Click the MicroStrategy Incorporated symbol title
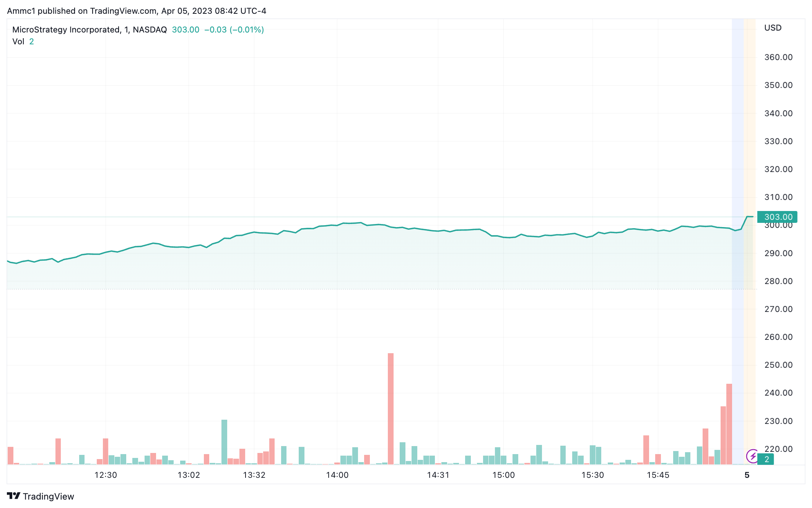The image size is (812, 508). (x=66, y=29)
